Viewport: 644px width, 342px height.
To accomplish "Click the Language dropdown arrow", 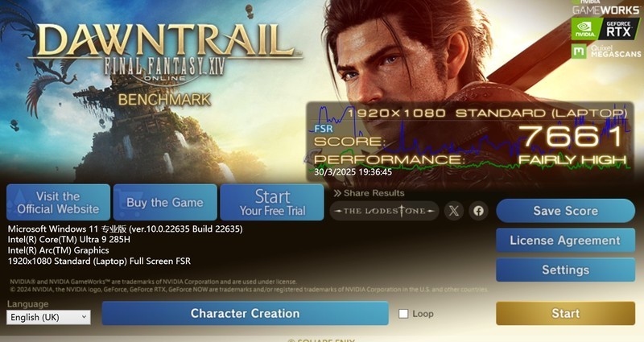I will point(84,317).
